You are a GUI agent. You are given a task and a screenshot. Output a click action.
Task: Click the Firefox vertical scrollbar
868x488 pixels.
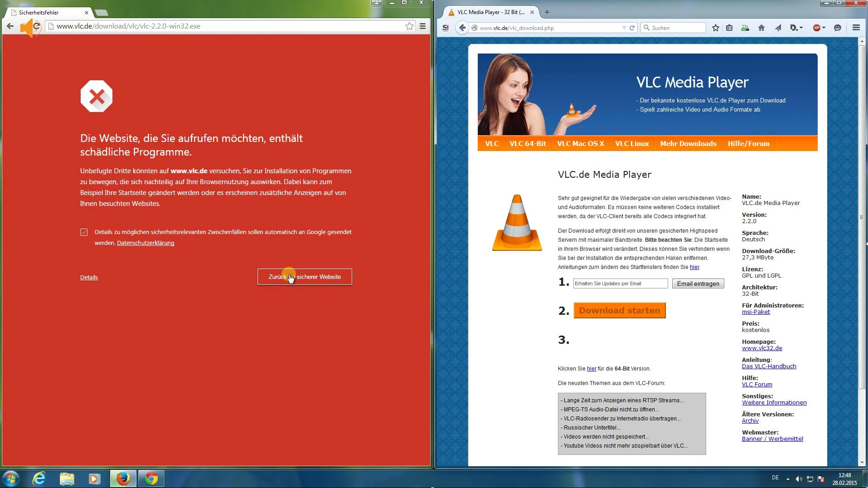click(x=862, y=217)
